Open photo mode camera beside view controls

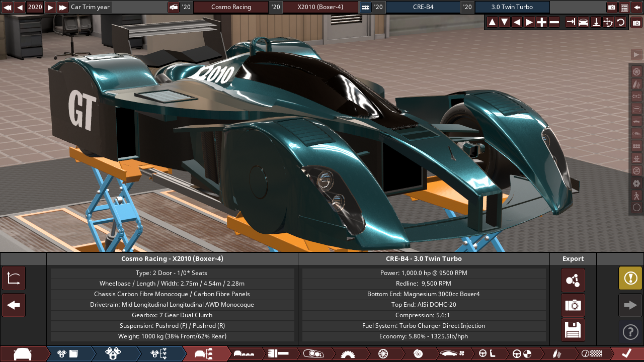point(636,23)
